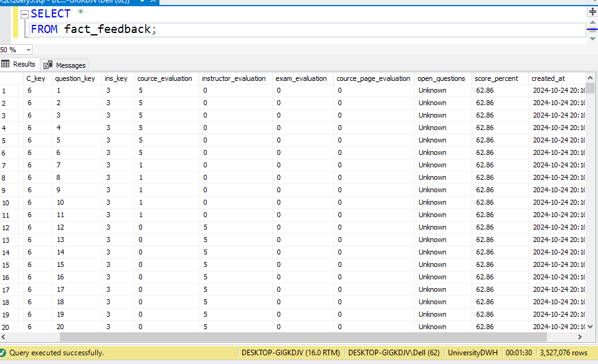Image resolution: width=598 pixels, height=364 pixels.
Task: Click the query editor scroll down arrow
Action: [x=592, y=39]
